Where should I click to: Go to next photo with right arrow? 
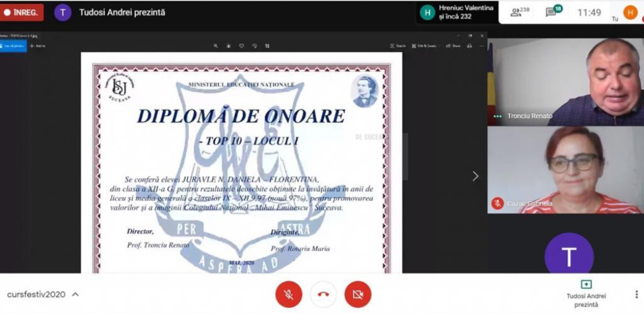475,176
